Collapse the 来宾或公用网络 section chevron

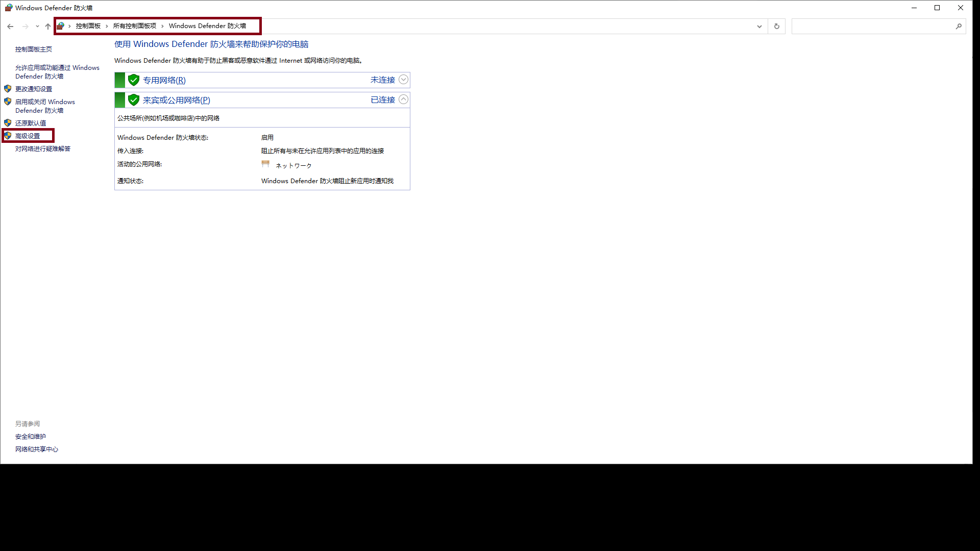[403, 99]
